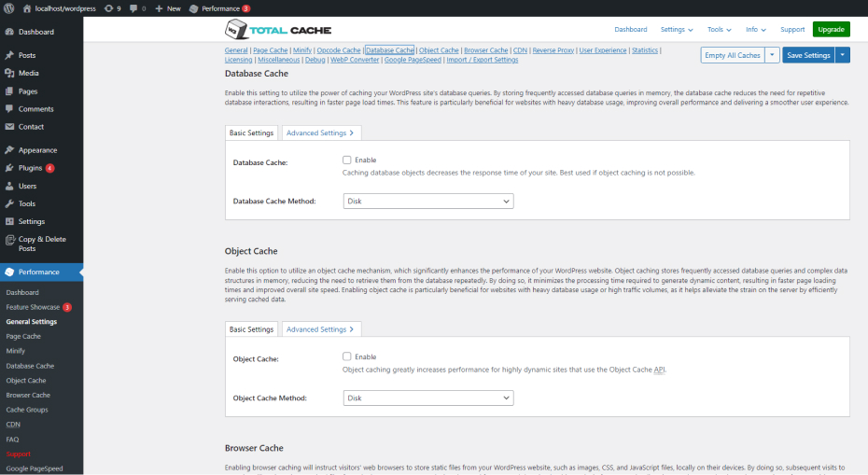Click the Appearance brush icon
The width and height of the screenshot is (868, 475).
[9, 150]
